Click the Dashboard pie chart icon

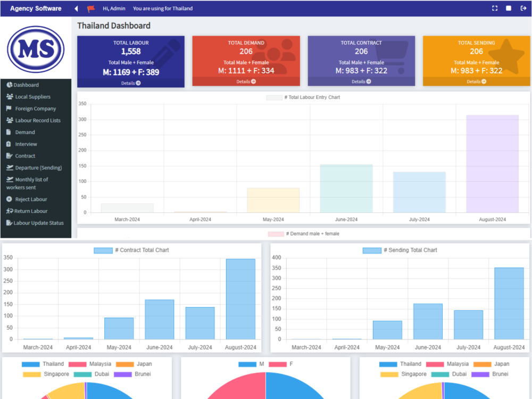point(10,85)
